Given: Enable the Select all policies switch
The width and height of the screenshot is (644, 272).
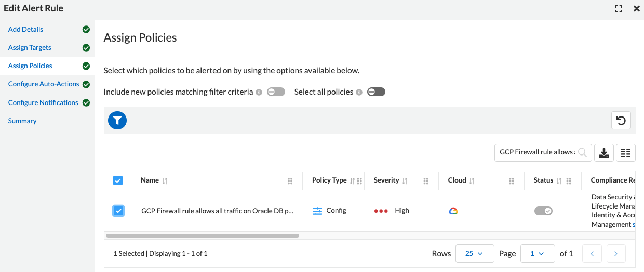Looking at the screenshot, I should pos(376,92).
